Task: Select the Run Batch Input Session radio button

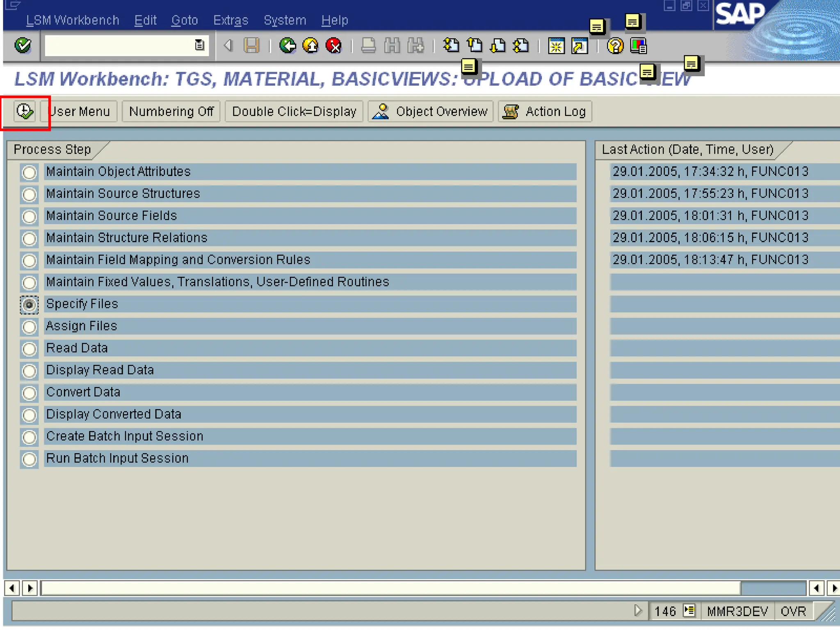Action: point(29,459)
